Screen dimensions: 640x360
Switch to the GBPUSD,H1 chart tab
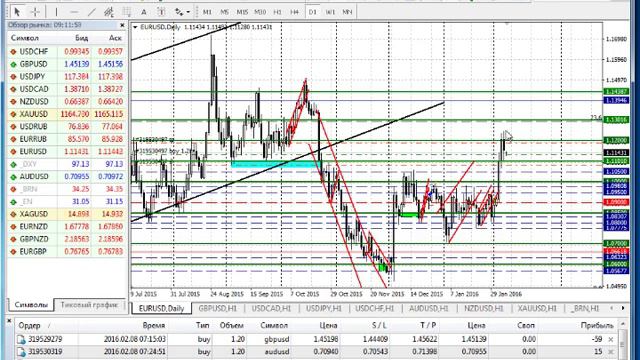[218, 308]
